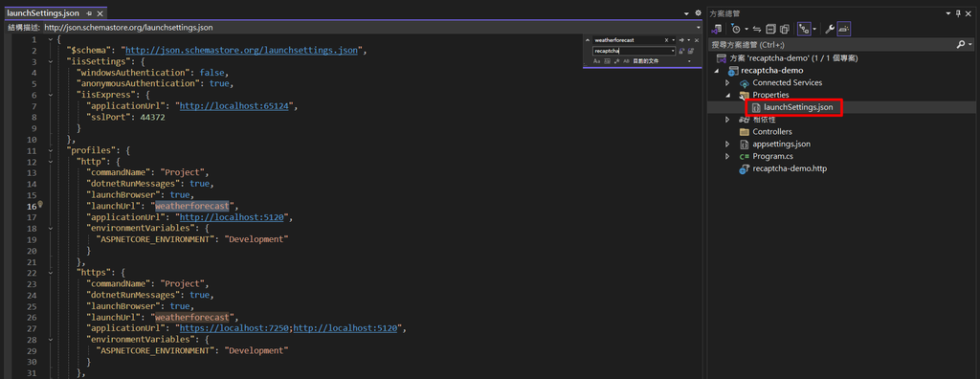980x379 pixels.
Task: Toggle Match Case (Aa) option
Action: (596, 61)
